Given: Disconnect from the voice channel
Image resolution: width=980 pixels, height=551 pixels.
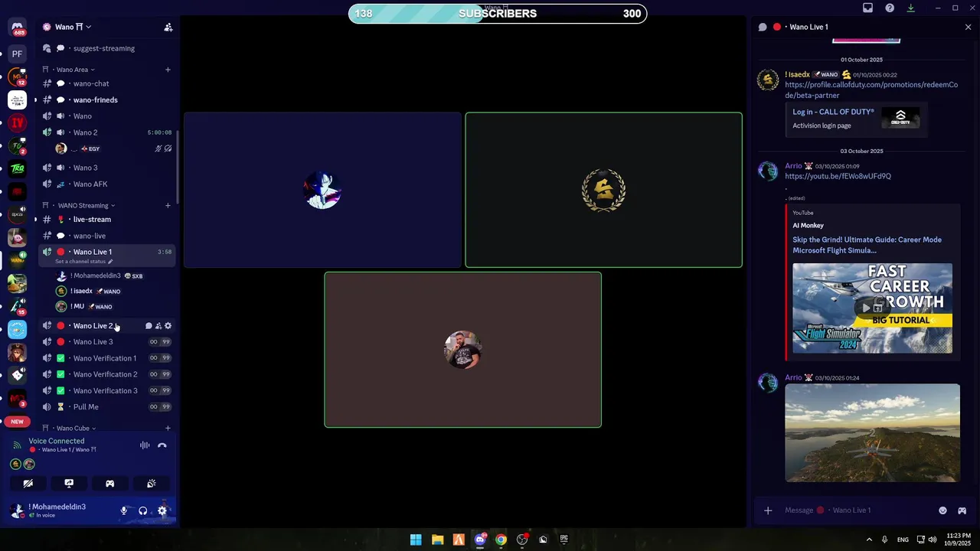Looking at the screenshot, I should click(162, 445).
